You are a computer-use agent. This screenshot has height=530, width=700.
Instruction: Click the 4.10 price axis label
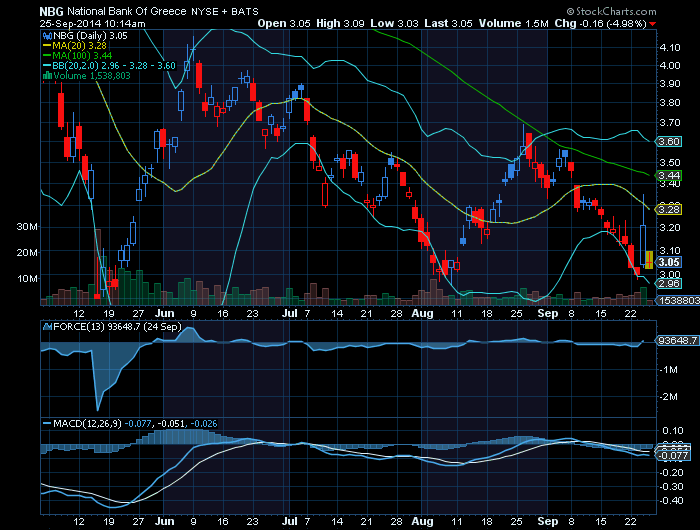tap(670, 47)
